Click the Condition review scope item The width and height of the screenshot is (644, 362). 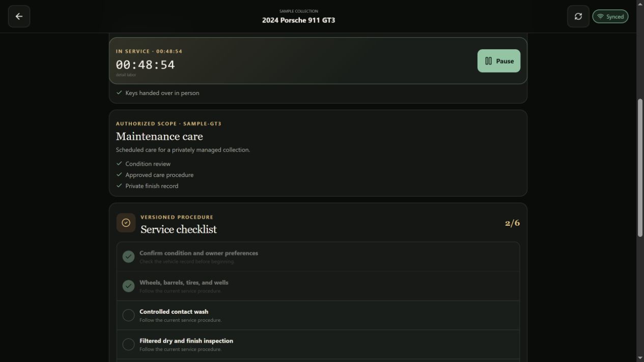pyautogui.click(x=148, y=164)
